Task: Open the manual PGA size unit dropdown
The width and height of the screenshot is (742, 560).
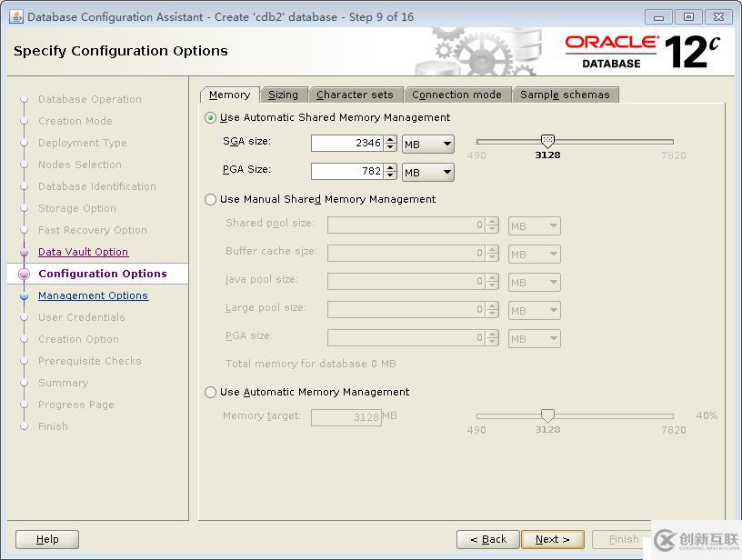Action: click(535, 339)
